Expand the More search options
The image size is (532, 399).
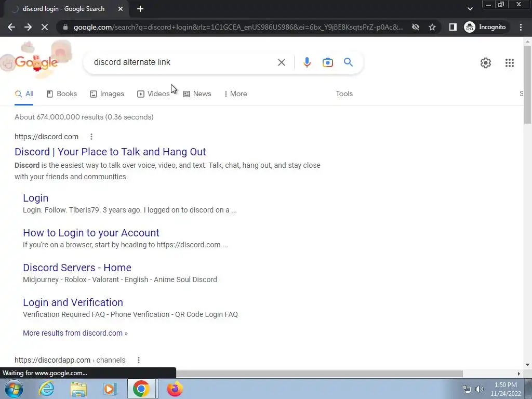tap(235, 94)
